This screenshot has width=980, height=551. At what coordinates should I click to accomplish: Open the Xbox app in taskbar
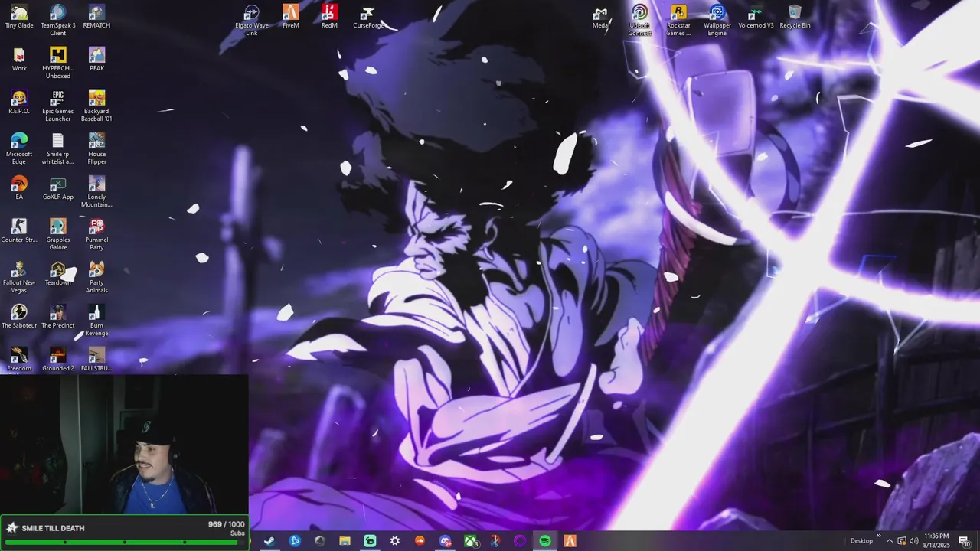click(x=470, y=541)
